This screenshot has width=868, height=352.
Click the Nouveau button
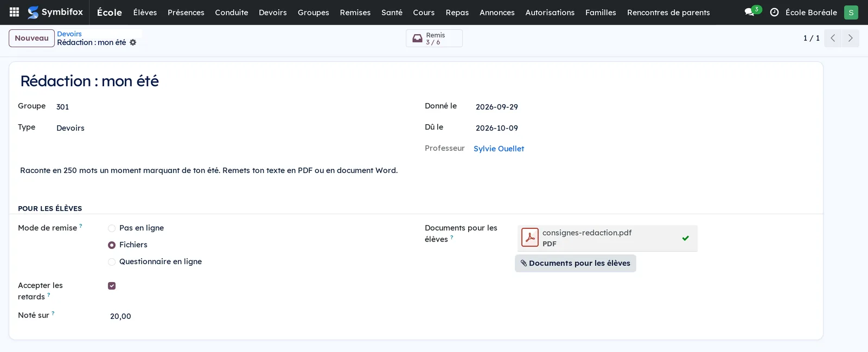31,38
